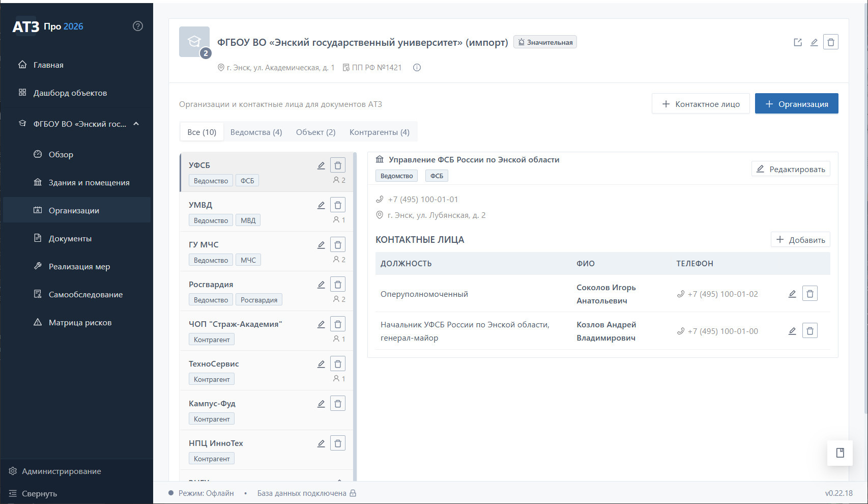The width and height of the screenshot is (868, 504).
Task: Select Организации in the sidebar
Action: click(77, 210)
